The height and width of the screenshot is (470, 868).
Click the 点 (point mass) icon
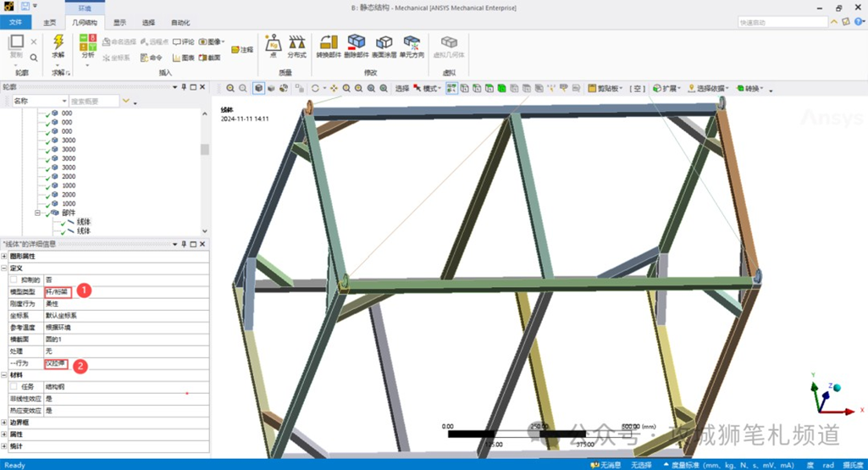point(273,44)
